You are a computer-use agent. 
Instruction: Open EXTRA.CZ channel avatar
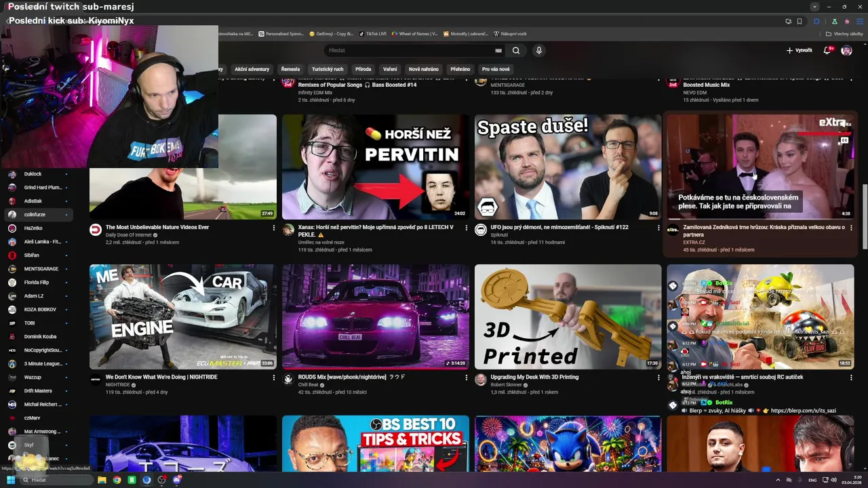pos(673,230)
